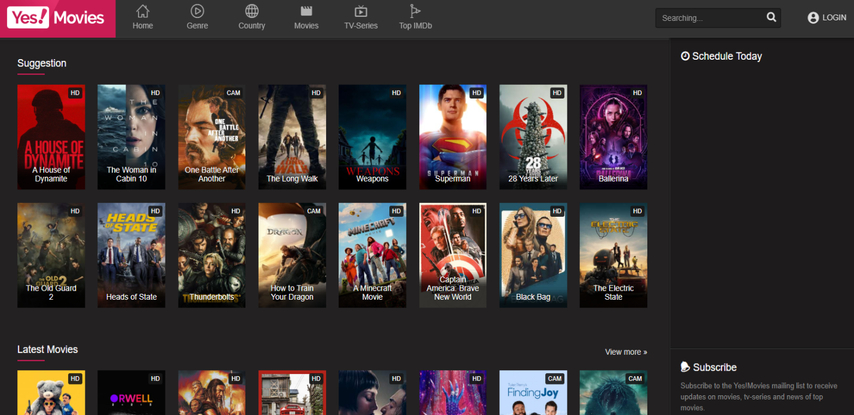Open The Old Guard 2 poster
The width and height of the screenshot is (854, 415).
click(x=51, y=255)
